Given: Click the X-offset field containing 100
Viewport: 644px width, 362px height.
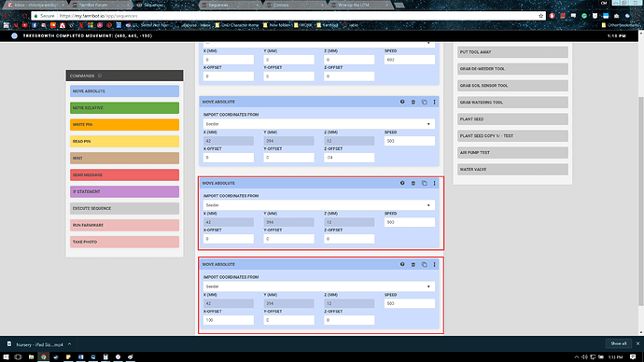Looking at the screenshot, I should click(x=229, y=320).
